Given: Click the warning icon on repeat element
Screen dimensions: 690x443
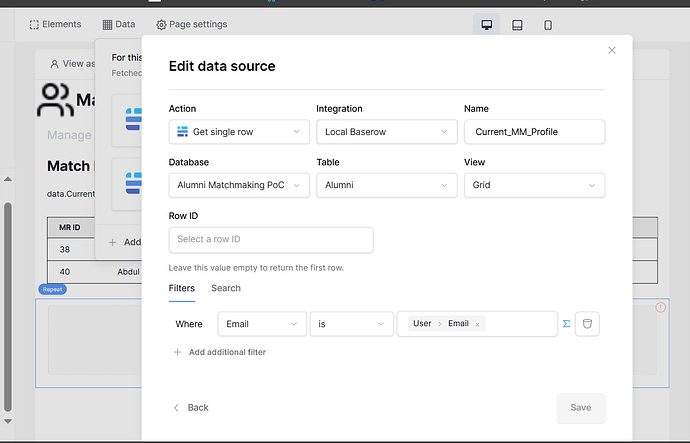Looking at the screenshot, I should 660,307.
